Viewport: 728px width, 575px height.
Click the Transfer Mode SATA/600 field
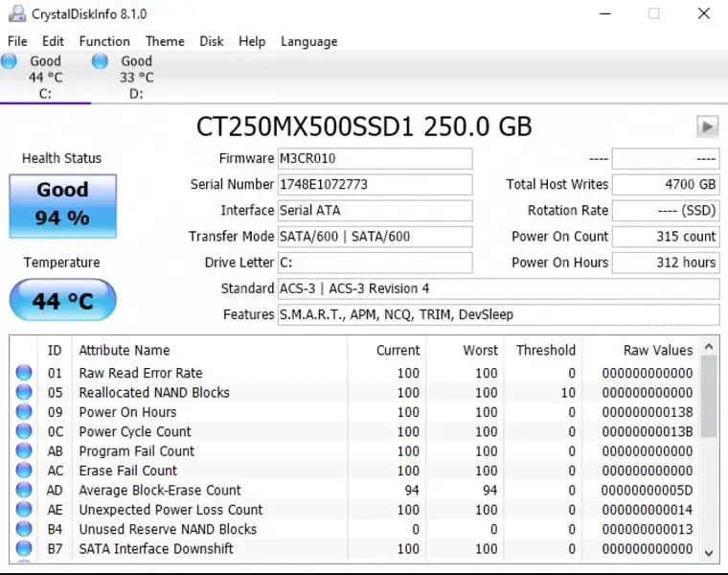[375, 237]
